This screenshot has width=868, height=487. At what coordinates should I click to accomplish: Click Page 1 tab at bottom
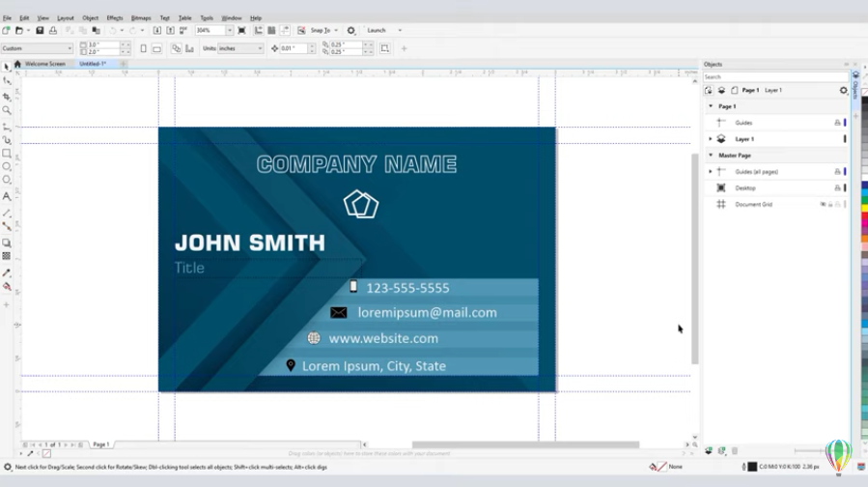(x=100, y=444)
